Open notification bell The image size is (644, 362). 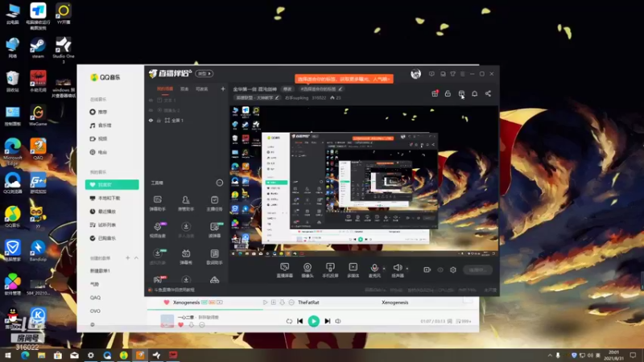pos(474,93)
